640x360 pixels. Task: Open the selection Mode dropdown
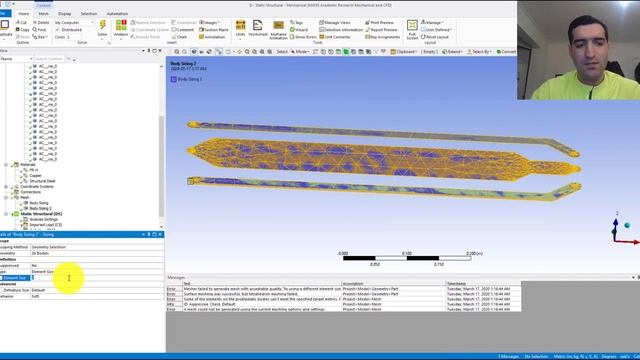coord(300,52)
